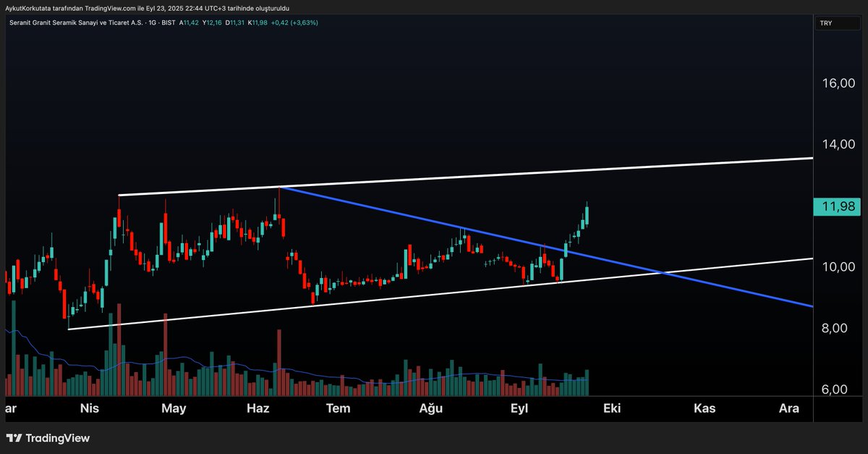
Task: Click the 10,00 price axis label
Action: pos(838,267)
